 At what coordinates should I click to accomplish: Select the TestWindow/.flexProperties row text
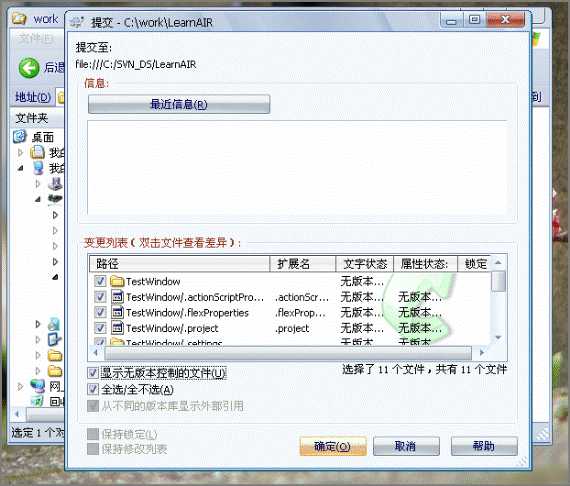[x=187, y=313]
